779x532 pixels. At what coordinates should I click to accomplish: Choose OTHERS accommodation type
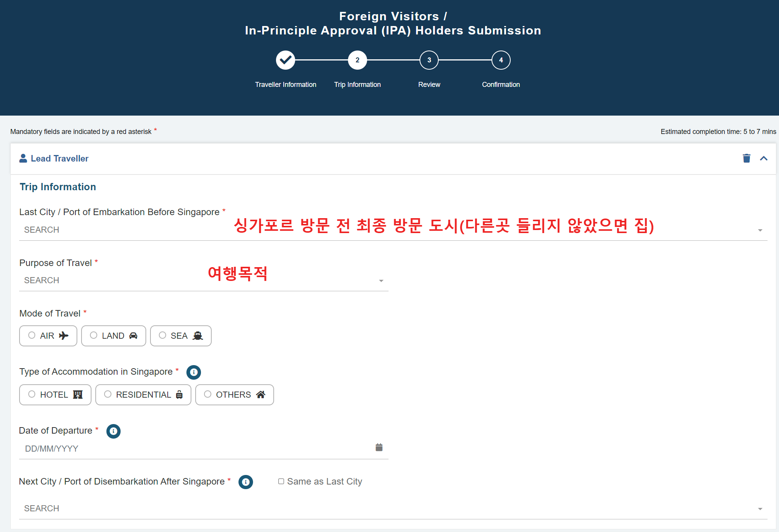pos(235,395)
